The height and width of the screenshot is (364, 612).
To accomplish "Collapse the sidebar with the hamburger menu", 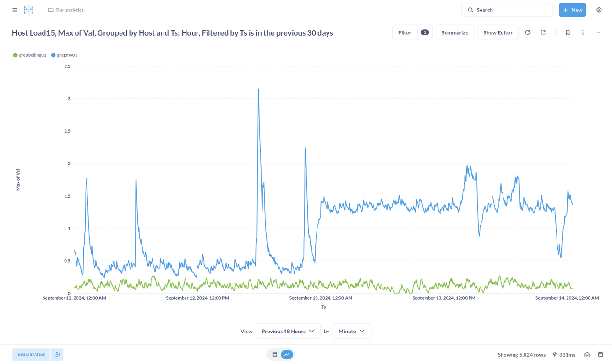I will tap(15, 10).
